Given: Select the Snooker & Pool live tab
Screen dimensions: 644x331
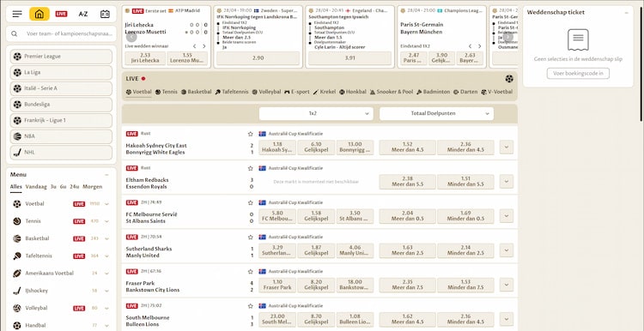Looking at the screenshot, I should coord(392,92).
